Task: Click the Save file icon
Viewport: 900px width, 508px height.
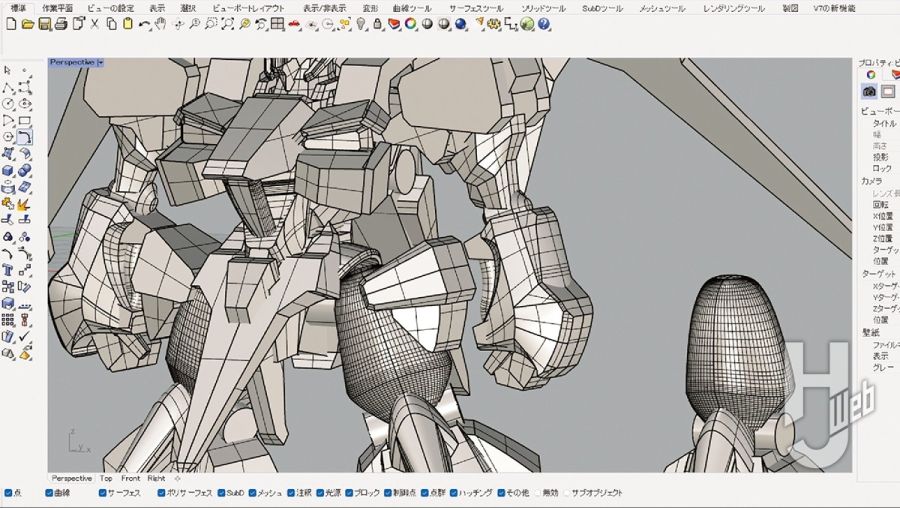Action: (x=44, y=23)
